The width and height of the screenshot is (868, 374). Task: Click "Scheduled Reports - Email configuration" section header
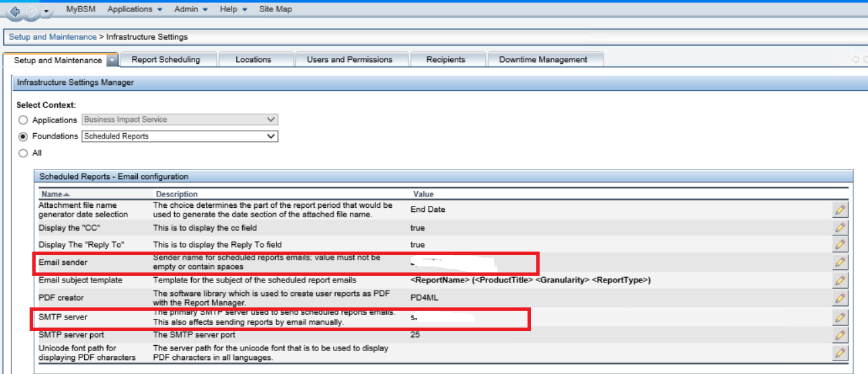pyautogui.click(x=114, y=176)
